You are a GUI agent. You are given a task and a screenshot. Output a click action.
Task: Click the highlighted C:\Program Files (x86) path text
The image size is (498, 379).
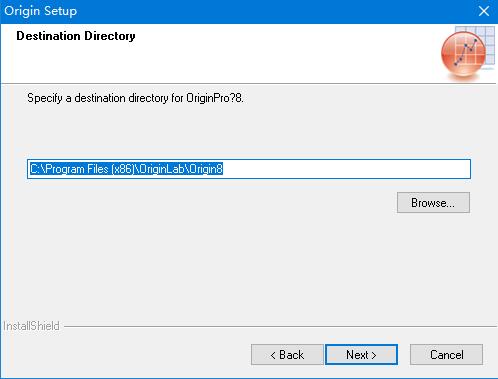pyautogui.click(x=126, y=169)
